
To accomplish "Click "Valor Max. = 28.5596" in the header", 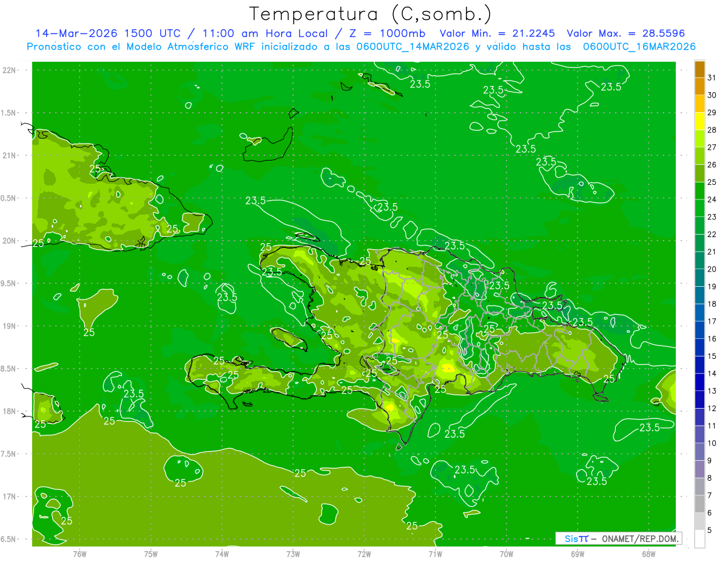I will (x=626, y=33).
